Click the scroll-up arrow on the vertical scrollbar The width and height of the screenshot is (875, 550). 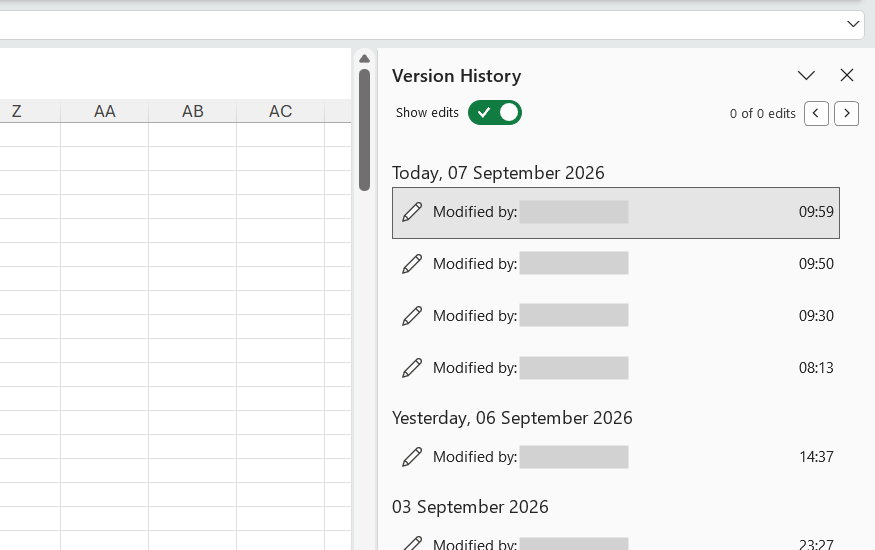click(364, 59)
